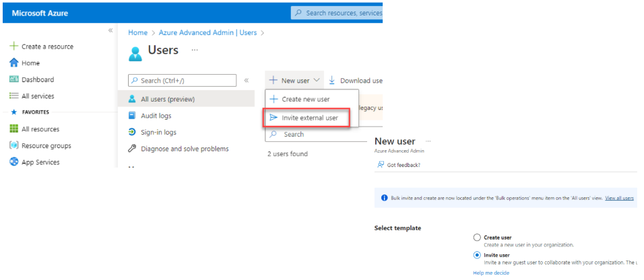Click the Got feedback? button

pos(399,164)
